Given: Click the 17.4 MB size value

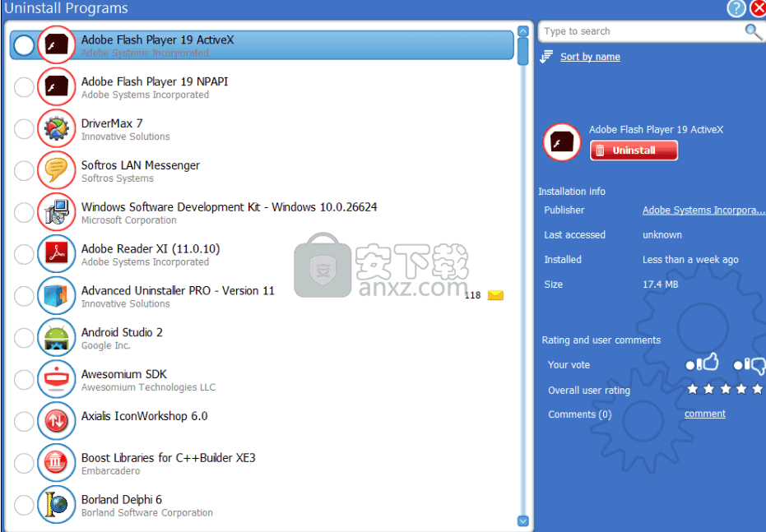Looking at the screenshot, I should pyautogui.click(x=660, y=285).
